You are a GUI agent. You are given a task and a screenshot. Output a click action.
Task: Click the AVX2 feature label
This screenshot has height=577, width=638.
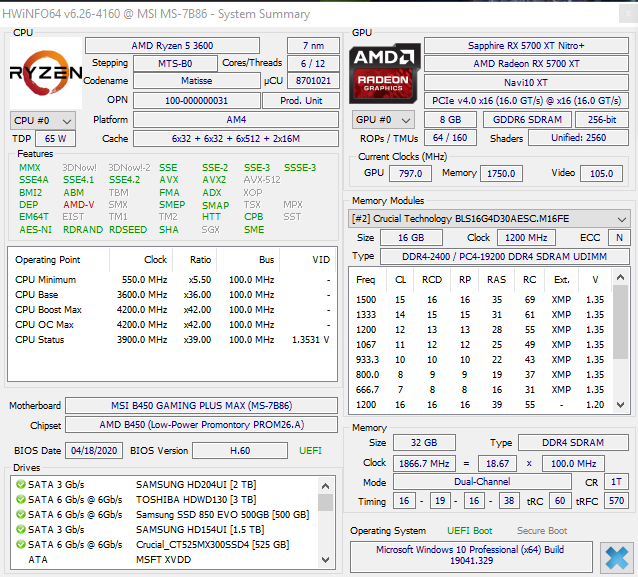214,179
